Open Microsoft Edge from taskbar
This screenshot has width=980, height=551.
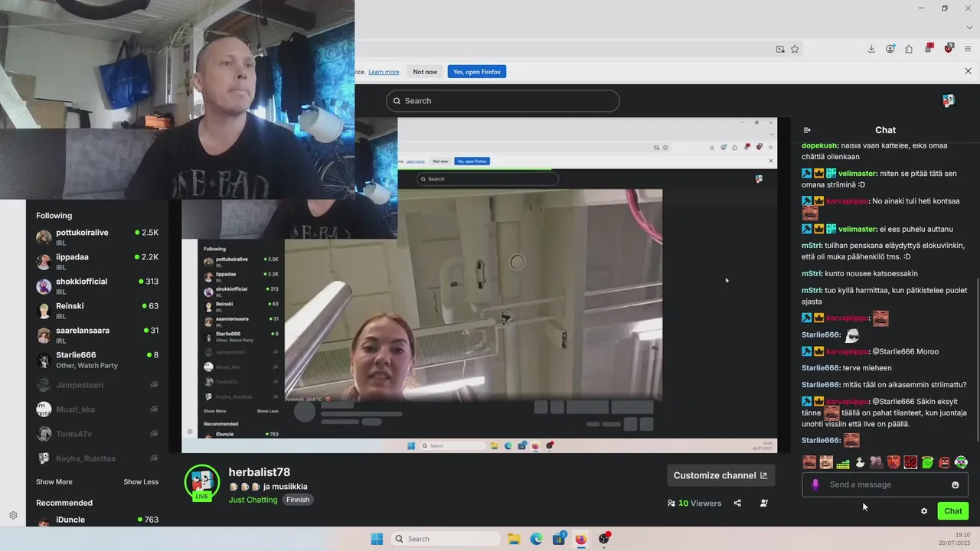(537, 539)
